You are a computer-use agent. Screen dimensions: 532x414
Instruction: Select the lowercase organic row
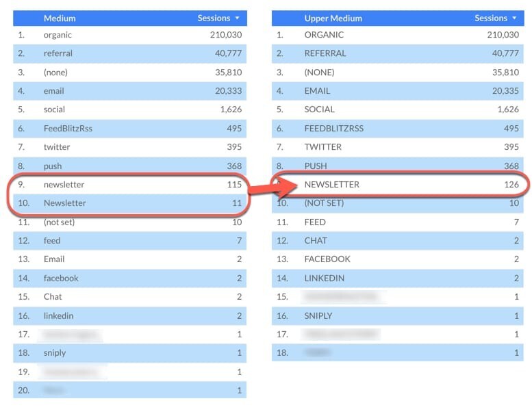58,35
